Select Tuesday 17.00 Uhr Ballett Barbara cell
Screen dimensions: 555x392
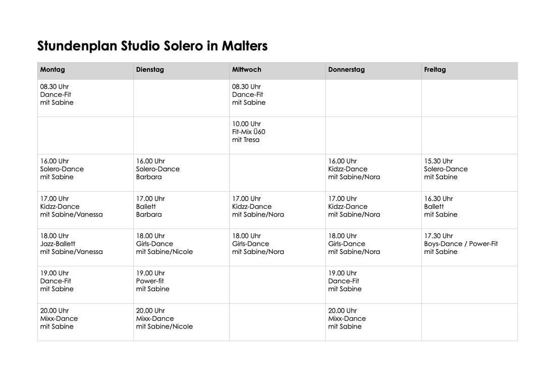(x=181, y=210)
